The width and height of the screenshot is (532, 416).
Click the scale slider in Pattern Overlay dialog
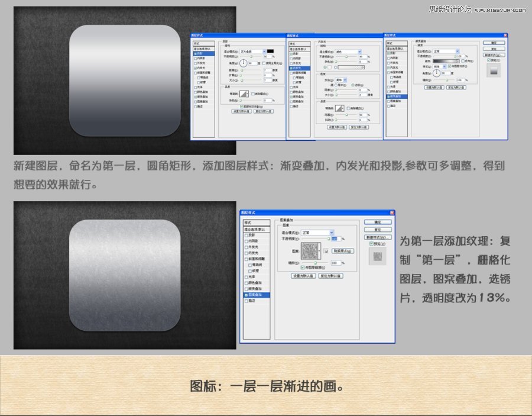(315, 263)
